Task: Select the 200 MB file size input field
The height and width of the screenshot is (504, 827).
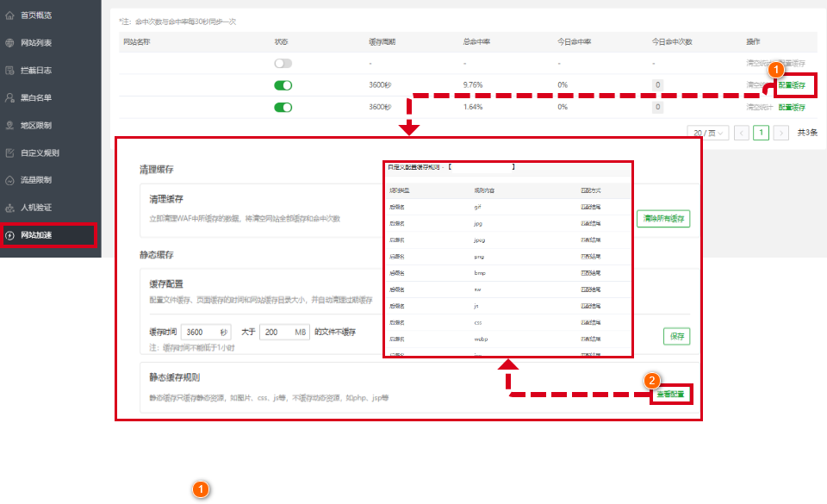Action: pyautogui.click(x=284, y=331)
